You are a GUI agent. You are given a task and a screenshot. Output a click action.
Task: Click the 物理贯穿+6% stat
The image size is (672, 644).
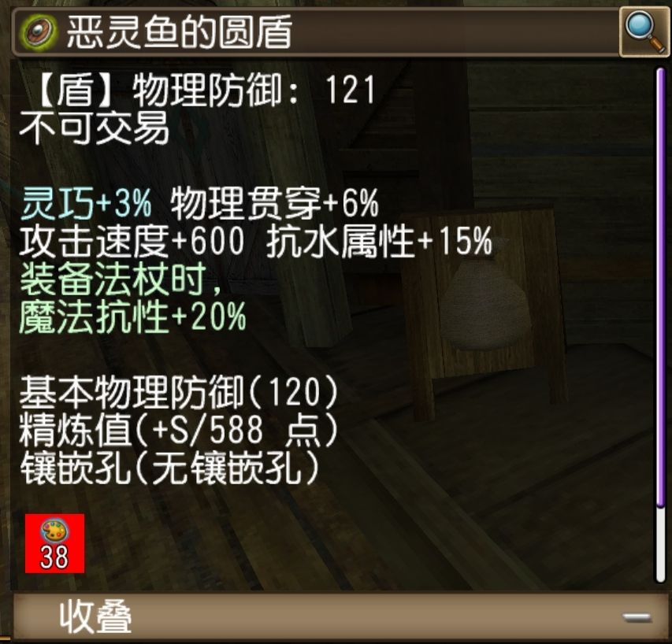275,203
